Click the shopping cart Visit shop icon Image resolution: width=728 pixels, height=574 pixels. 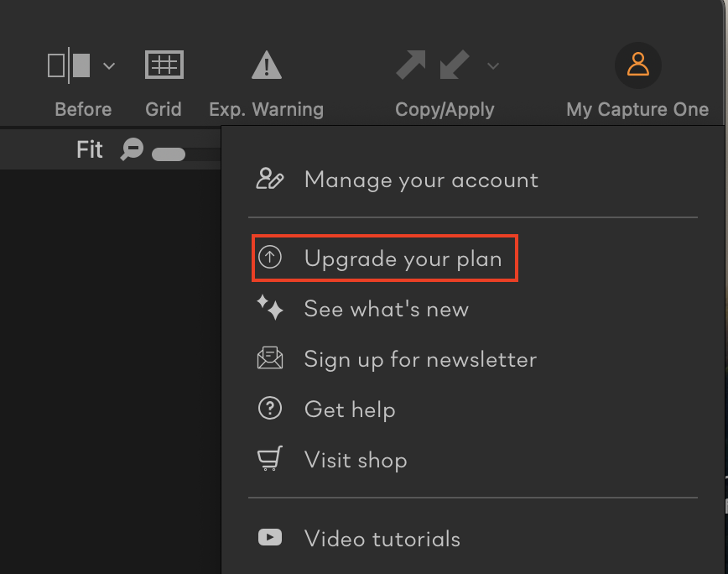coord(270,458)
